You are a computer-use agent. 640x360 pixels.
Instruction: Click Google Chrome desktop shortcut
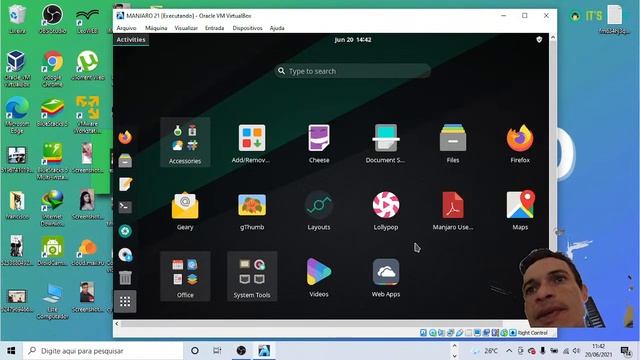coord(53,68)
